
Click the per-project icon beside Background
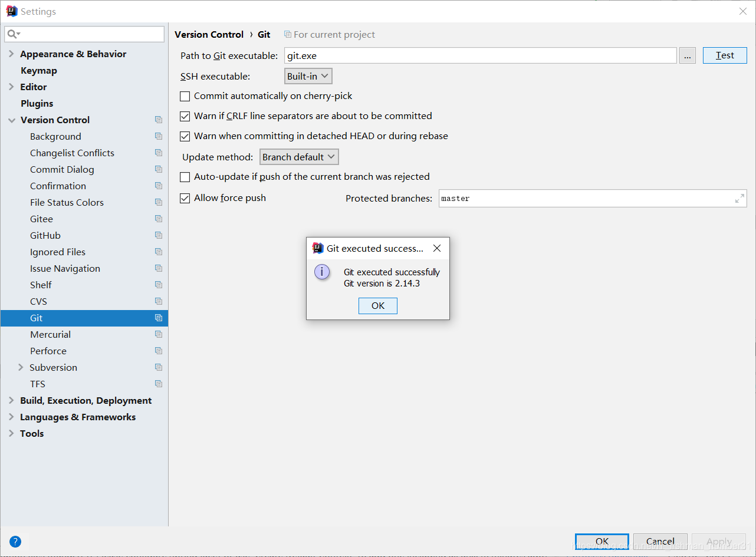point(159,136)
